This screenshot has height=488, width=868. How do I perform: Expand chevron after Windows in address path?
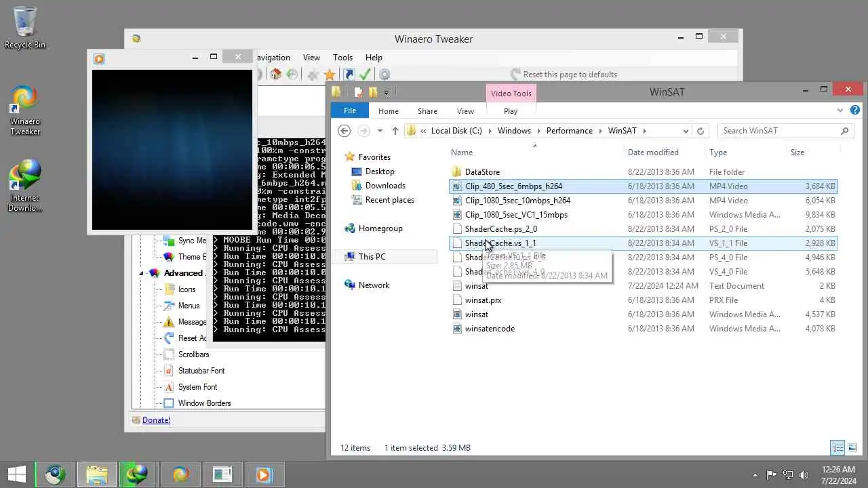[538, 131]
